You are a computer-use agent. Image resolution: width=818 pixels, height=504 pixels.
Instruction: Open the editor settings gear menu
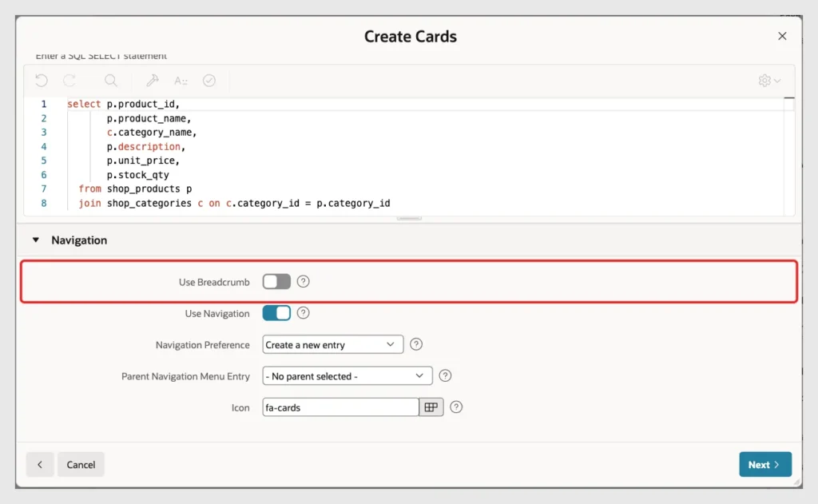point(769,81)
